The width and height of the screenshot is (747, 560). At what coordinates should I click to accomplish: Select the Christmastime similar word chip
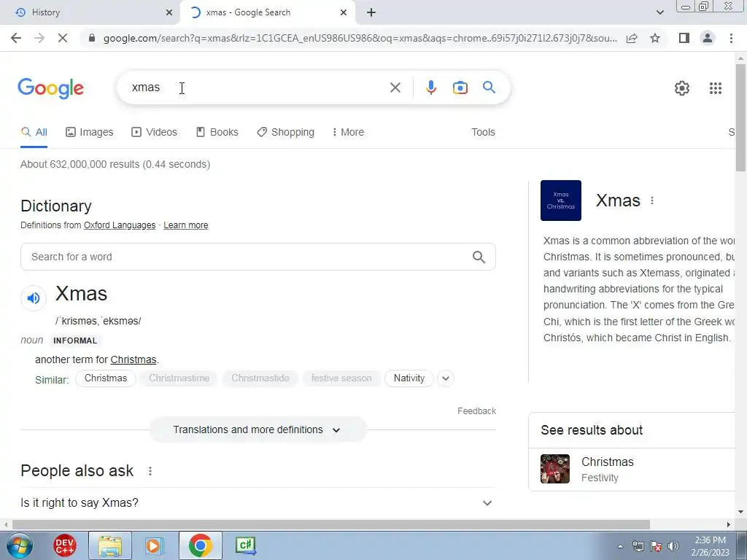(179, 378)
